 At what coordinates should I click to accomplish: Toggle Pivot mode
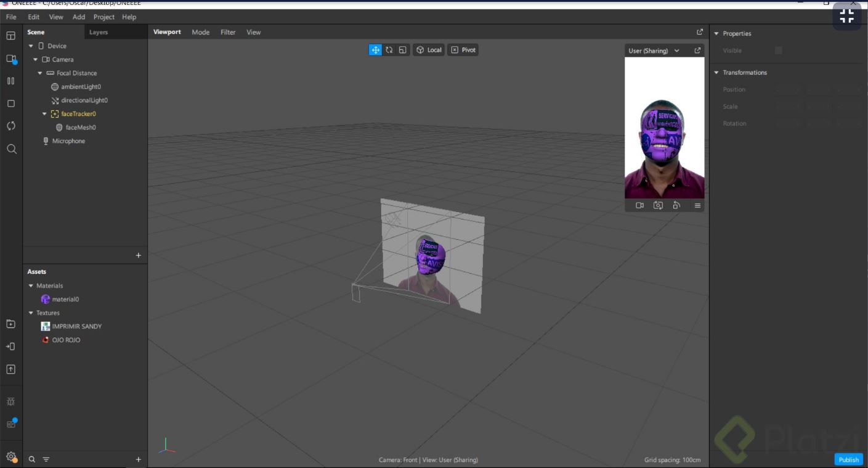tap(463, 50)
